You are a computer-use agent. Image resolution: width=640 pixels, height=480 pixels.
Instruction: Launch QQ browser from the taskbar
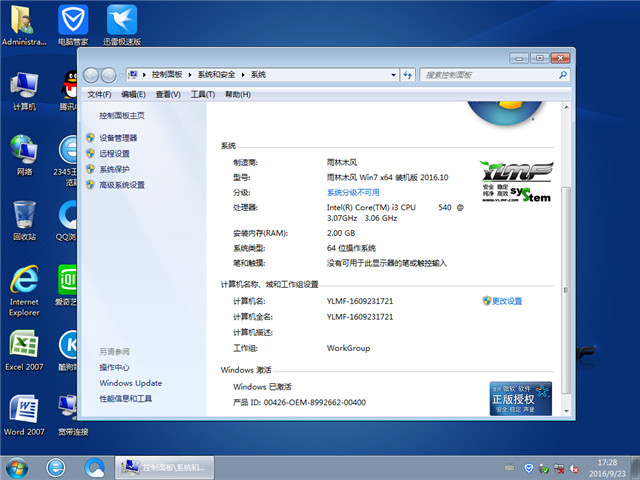coord(95,468)
